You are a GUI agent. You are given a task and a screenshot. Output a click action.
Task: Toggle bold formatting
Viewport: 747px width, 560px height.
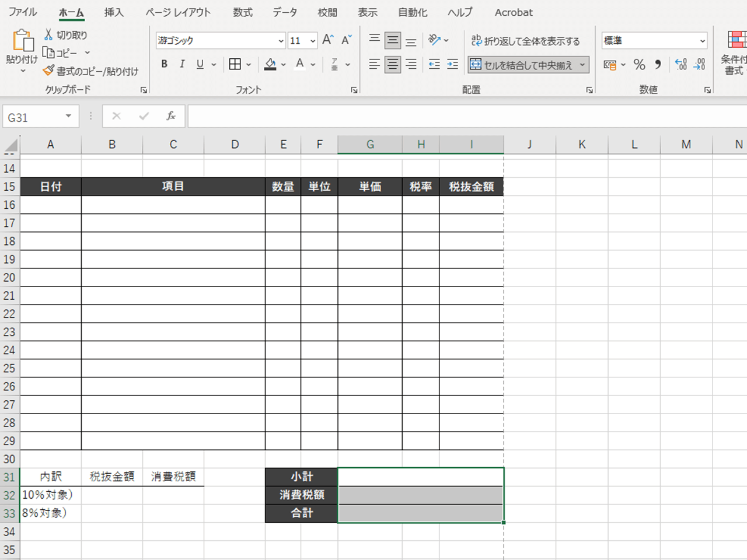tap(165, 64)
